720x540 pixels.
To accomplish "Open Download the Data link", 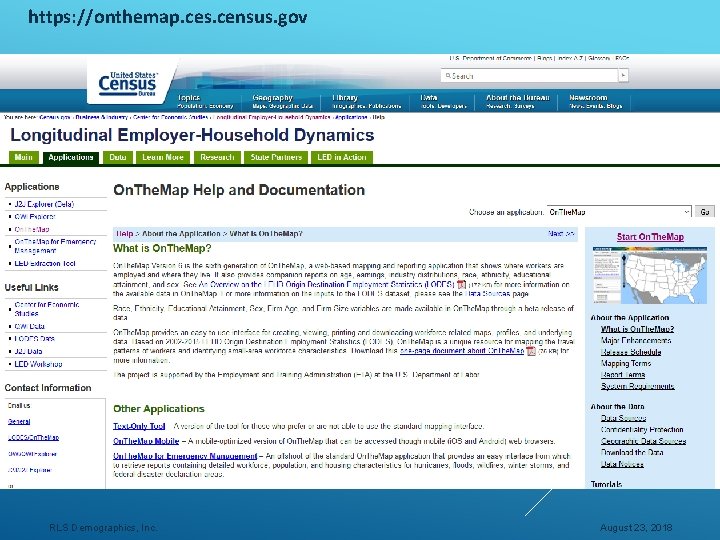I will (x=632, y=452).
